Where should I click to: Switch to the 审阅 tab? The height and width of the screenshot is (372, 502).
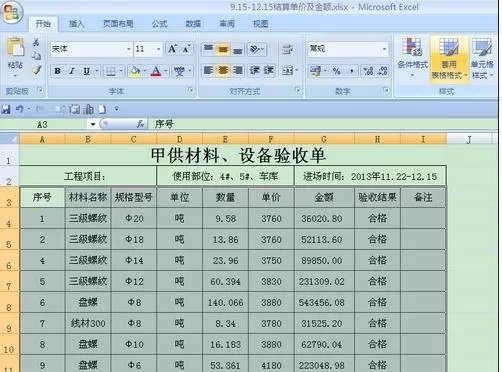pos(227,24)
